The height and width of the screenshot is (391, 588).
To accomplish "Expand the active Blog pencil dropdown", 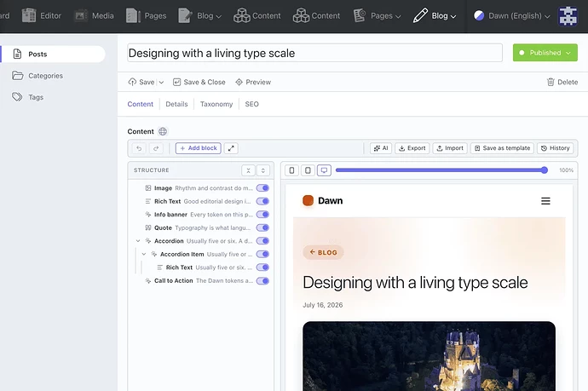I will 435,15.
